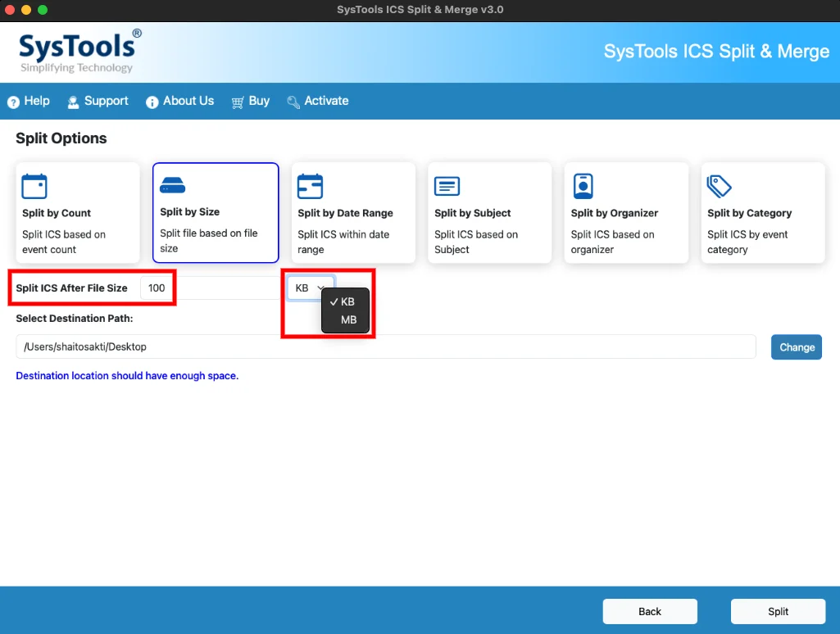840x634 pixels.
Task: Click the Split by Category tag icon
Action: [x=719, y=186]
